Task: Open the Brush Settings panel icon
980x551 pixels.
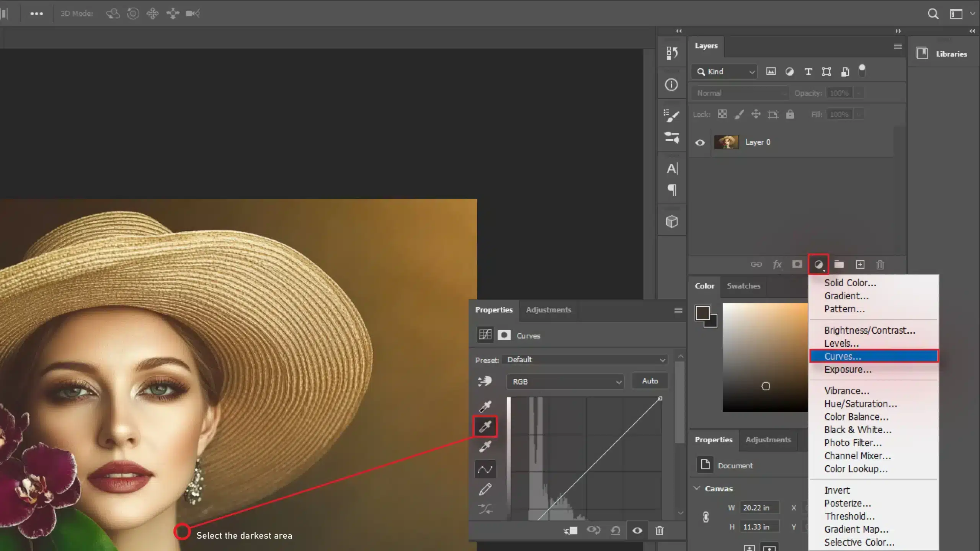Action: 671,115
